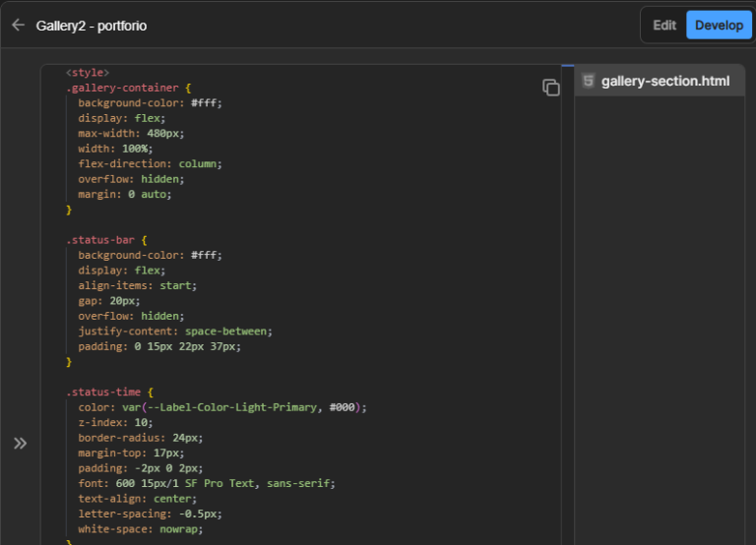Viewport: 756px width, 545px height.
Task: Open the gallery-section.html file tab
Action: tap(664, 81)
